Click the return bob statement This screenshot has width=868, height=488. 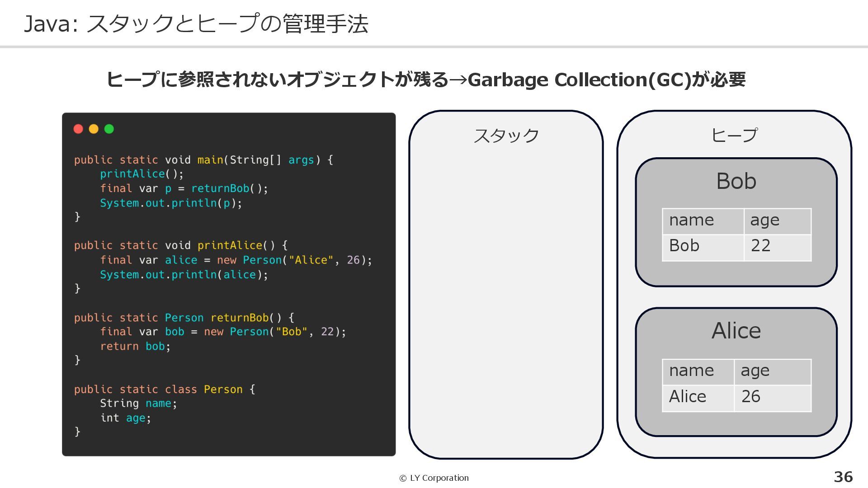135,347
